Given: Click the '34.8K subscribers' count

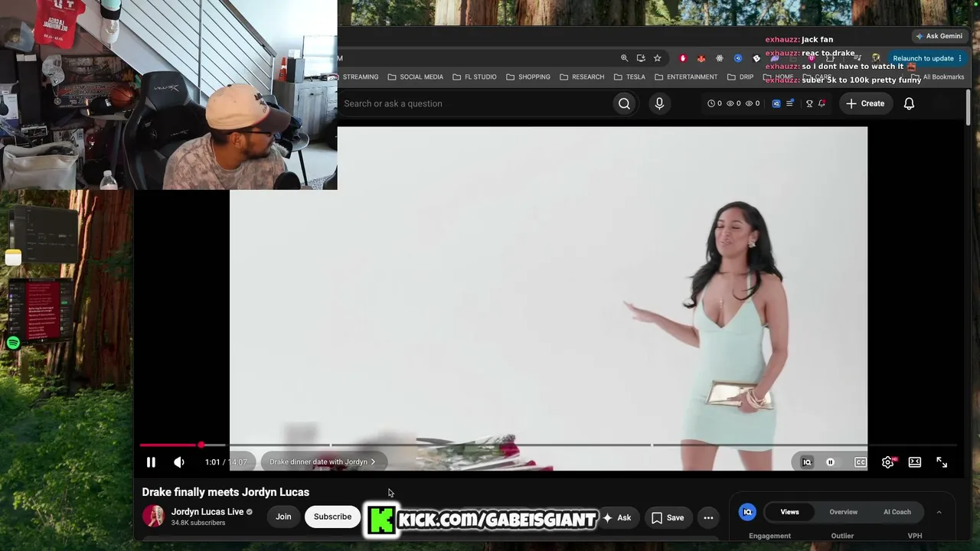Looking at the screenshot, I should point(198,523).
